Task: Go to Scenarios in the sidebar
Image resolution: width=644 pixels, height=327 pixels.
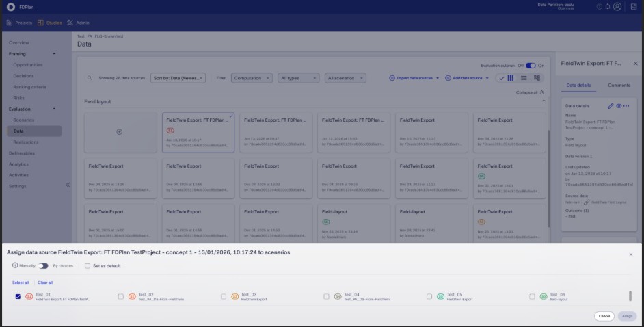Action: (x=23, y=120)
